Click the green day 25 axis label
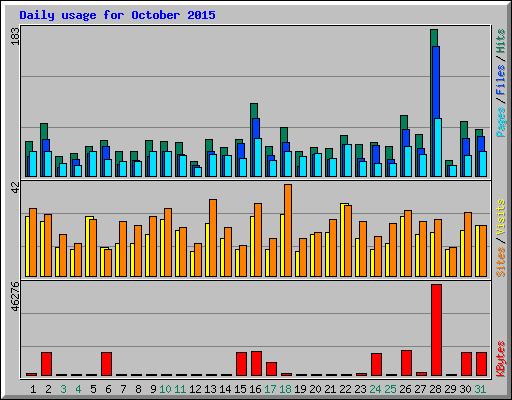The image size is (512, 400). (390, 389)
